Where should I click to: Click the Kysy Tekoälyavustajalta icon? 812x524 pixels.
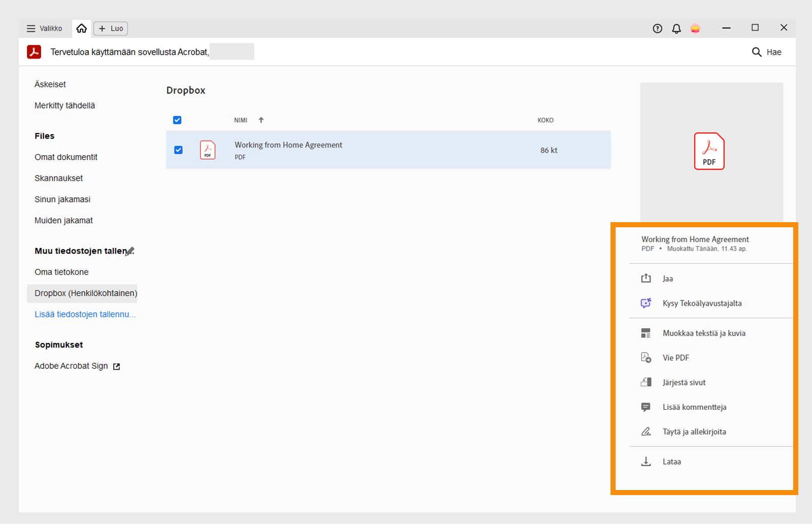[x=646, y=303]
